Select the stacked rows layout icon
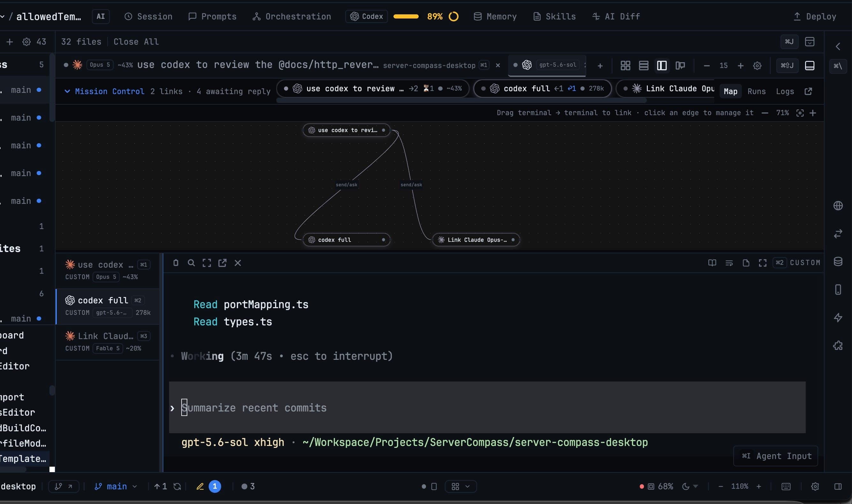 [643, 65]
